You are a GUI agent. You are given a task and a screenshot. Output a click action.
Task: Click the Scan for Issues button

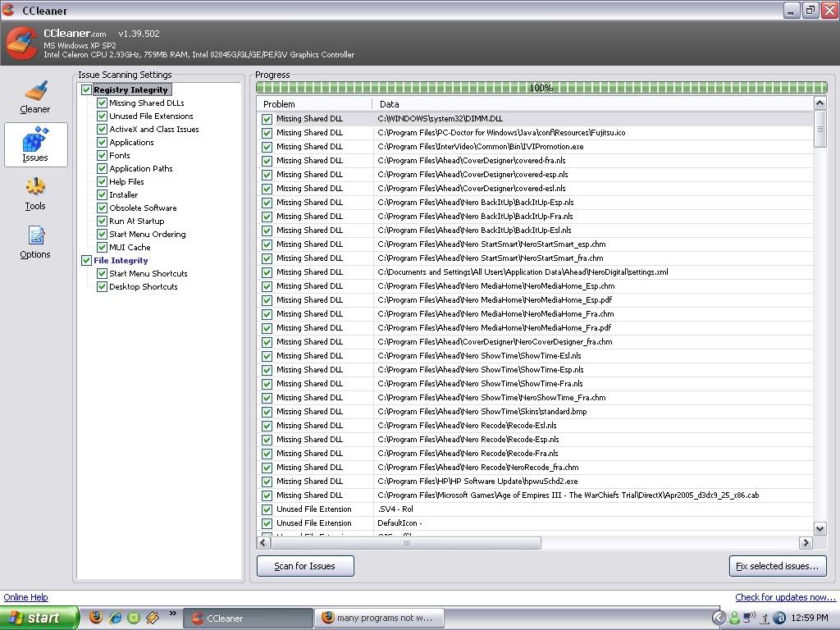click(305, 566)
